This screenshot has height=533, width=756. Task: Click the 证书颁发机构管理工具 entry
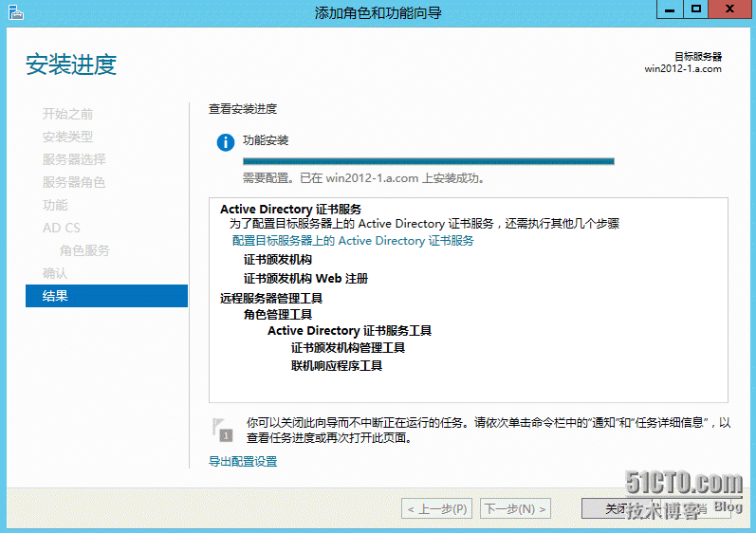(x=347, y=348)
